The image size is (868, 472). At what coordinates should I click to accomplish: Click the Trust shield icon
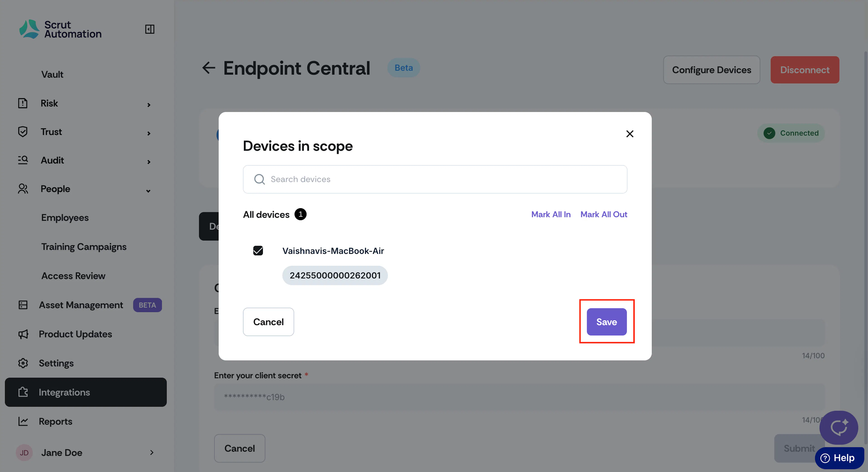pyautogui.click(x=23, y=132)
